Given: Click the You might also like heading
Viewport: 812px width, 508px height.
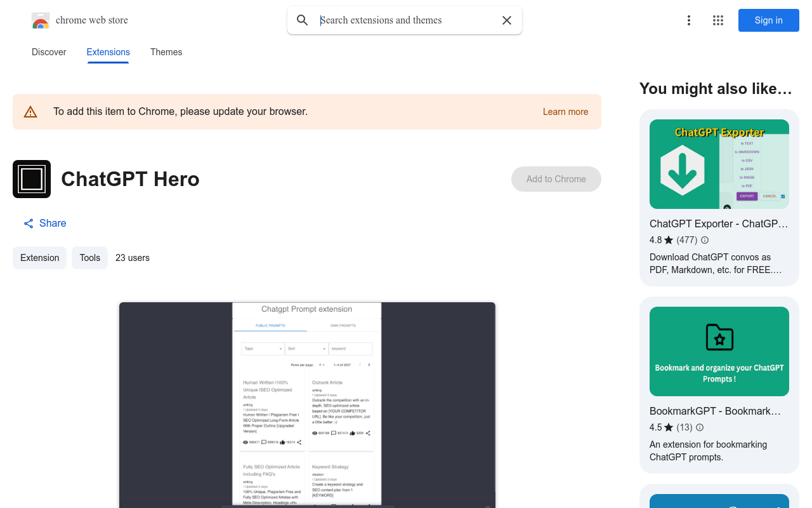Looking at the screenshot, I should pyautogui.click(x=716, y=89).
